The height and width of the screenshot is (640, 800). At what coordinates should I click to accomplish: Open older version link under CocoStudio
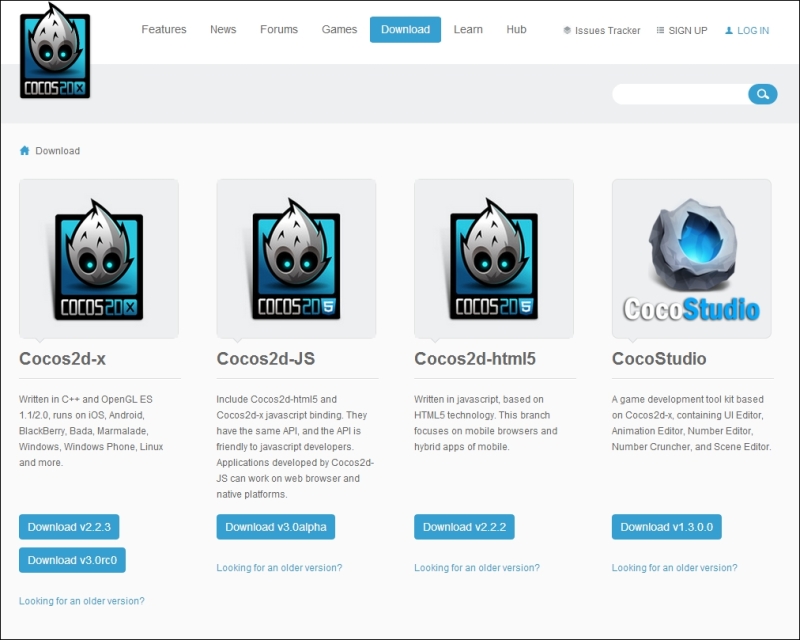point(674,568)
